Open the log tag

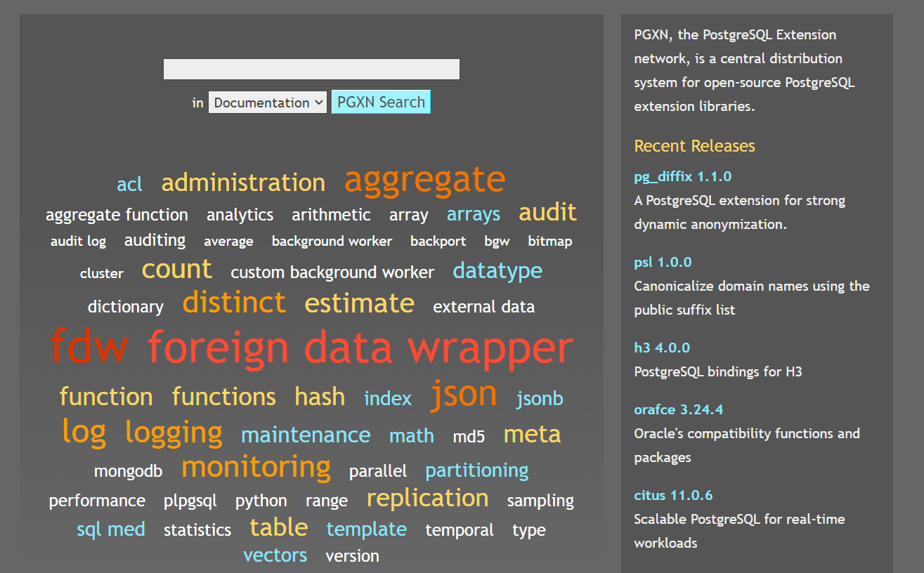[84, 432]
